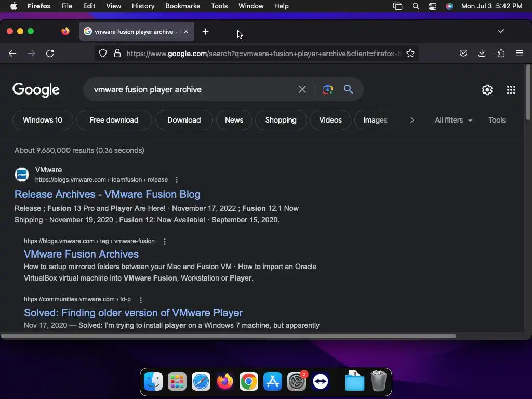Screen dimensions: 532x399
Task: Open macOS Spotlight search in menu bar
Action: (415, 6)
